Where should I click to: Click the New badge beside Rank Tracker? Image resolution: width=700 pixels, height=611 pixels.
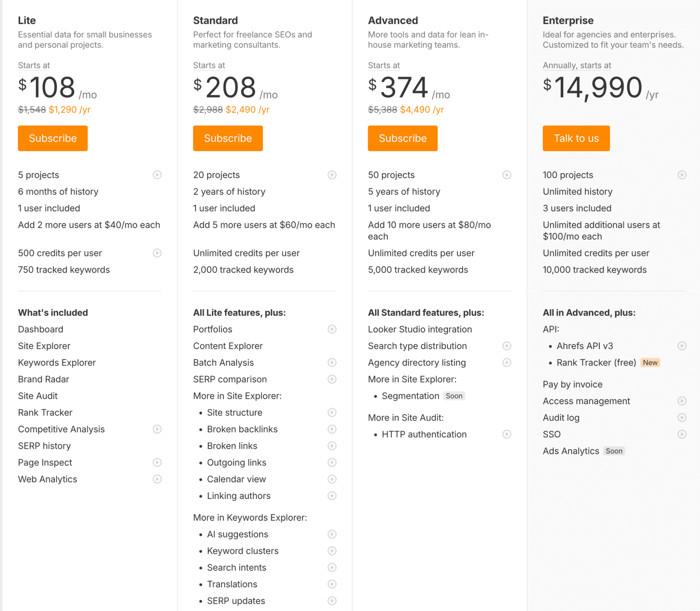(x=650, y=363)
